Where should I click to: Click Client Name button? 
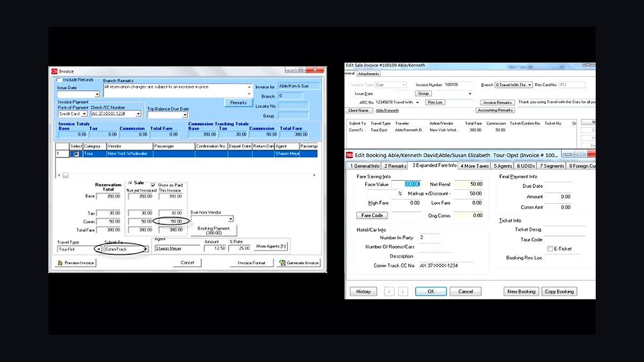pos(359,110)
